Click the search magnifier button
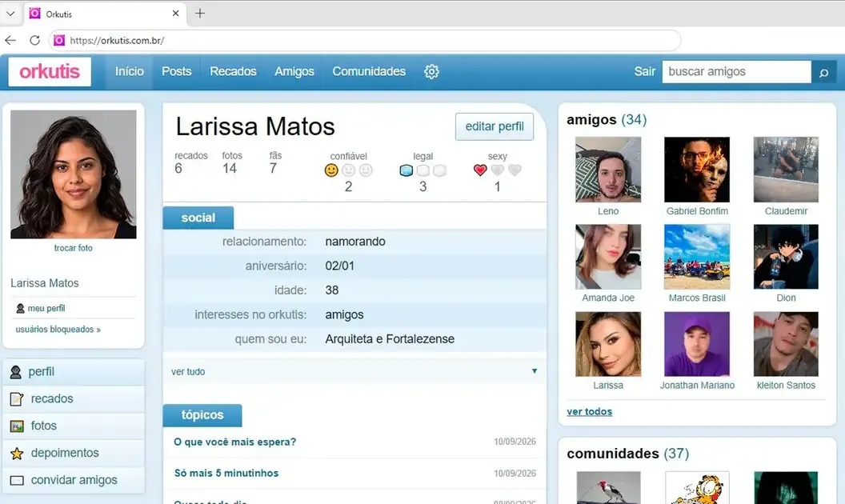 click(x=823, y=72)
